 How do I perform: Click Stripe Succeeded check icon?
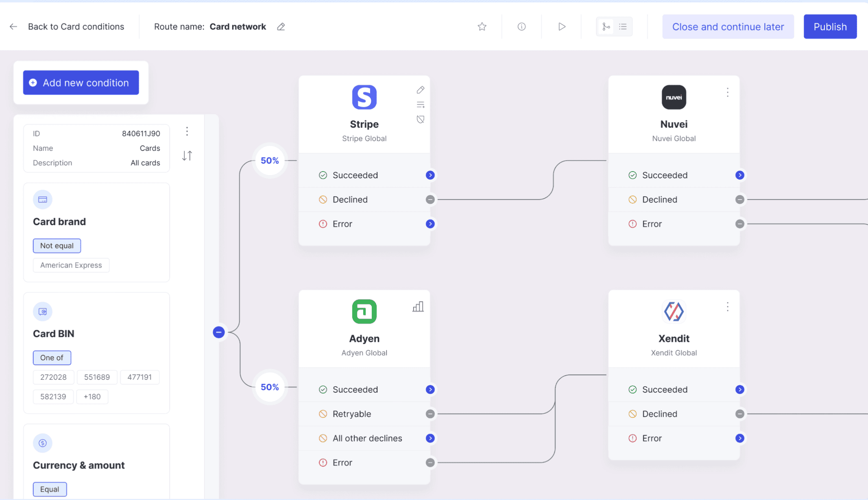323,175
